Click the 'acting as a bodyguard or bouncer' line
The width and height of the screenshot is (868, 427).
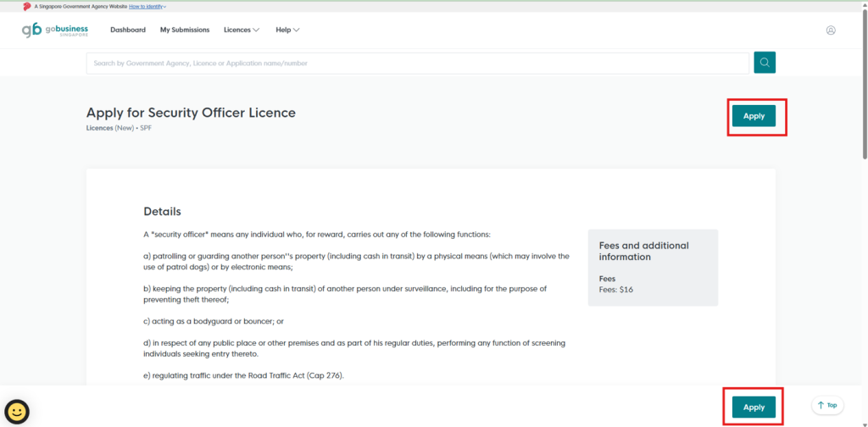(x=213, y=321)
